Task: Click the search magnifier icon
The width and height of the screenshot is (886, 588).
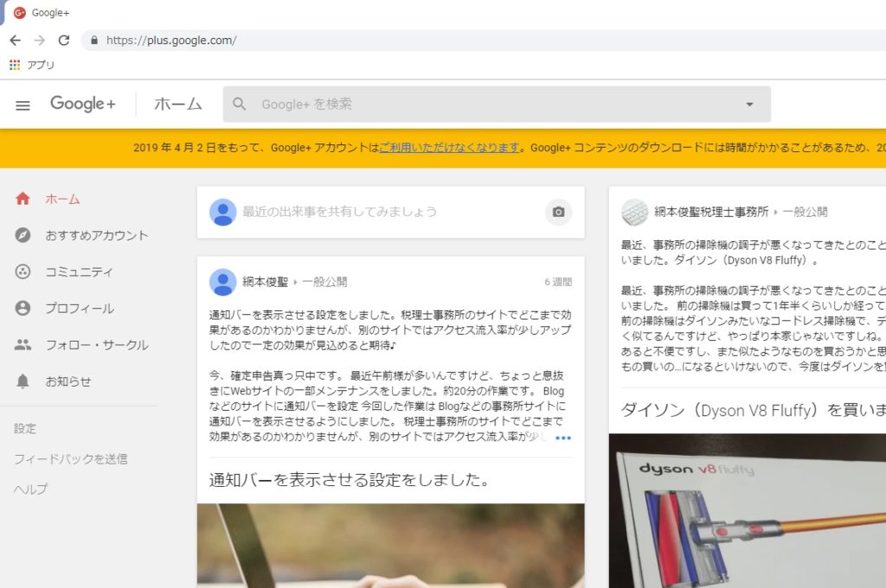Action: (240, 105)
